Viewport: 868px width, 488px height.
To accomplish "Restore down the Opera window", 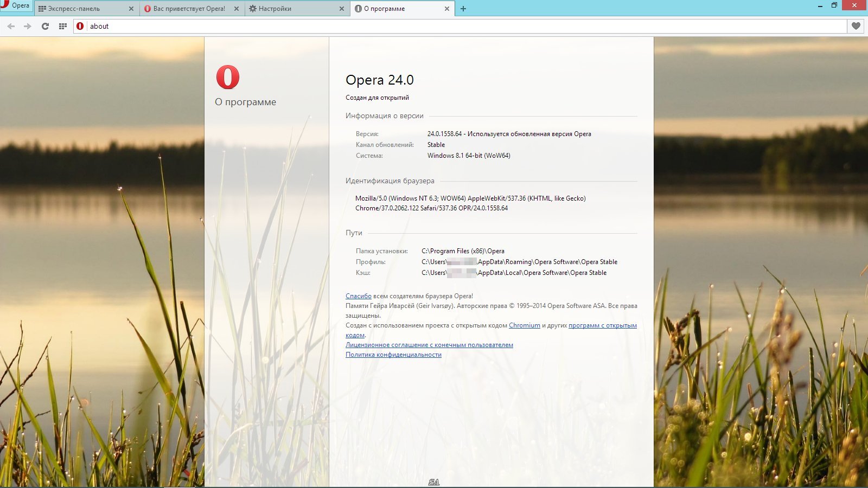I will [834, 5].
